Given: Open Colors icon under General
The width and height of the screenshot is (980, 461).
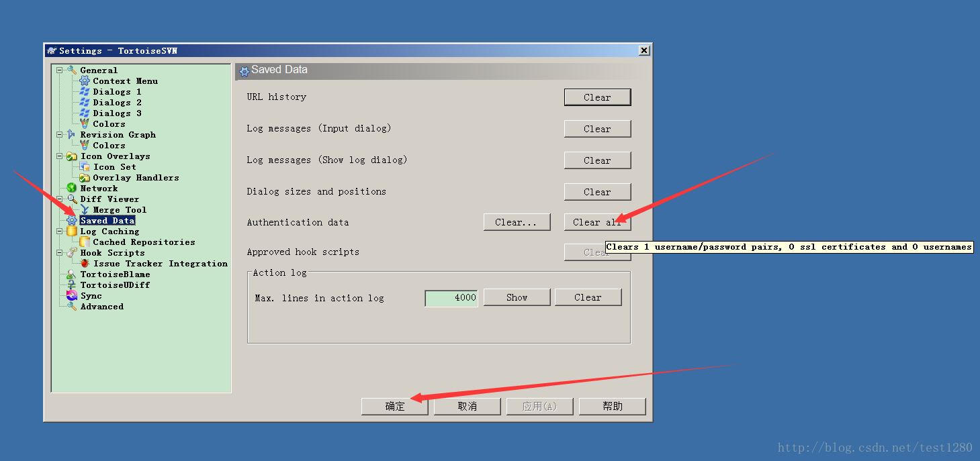Looking at the screenshot, I should coord(85,123).
